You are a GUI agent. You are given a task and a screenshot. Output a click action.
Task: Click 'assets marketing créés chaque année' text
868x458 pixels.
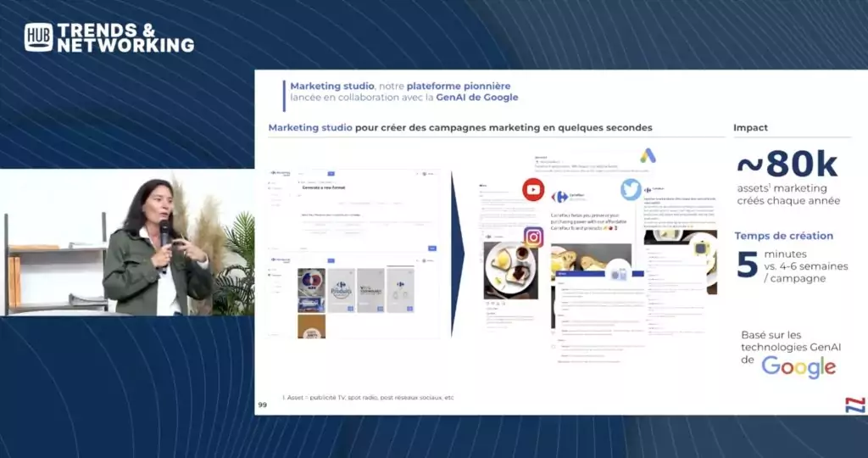click(788, 194)
